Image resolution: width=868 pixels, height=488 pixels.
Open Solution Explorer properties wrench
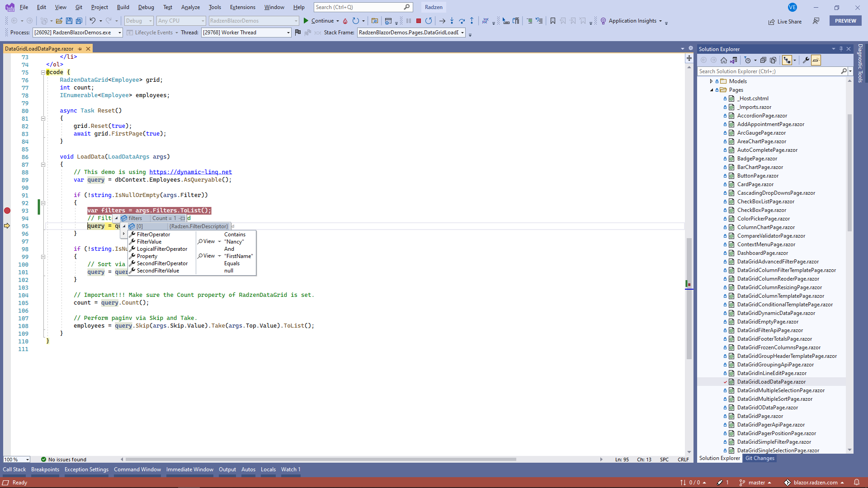806,60
